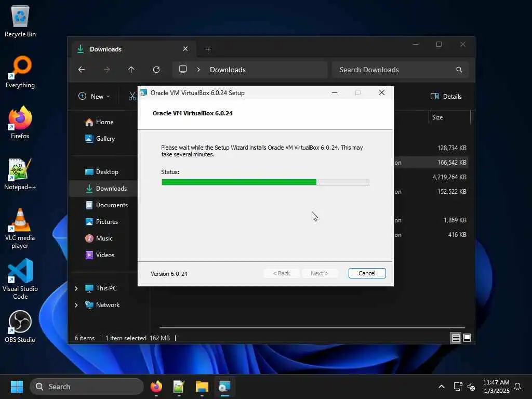
Task: Open the New dropdown in Explorer toolbar
Action: (94, 96)
